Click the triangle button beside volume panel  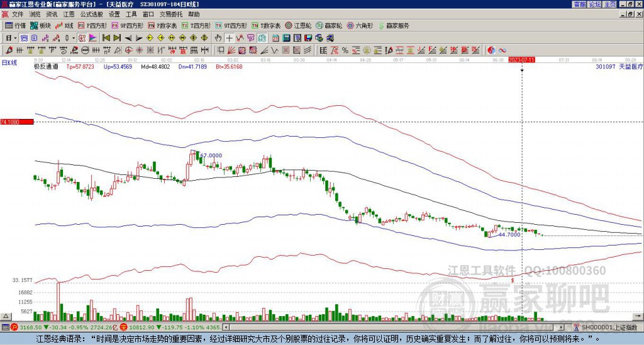[x=6, y=316]
